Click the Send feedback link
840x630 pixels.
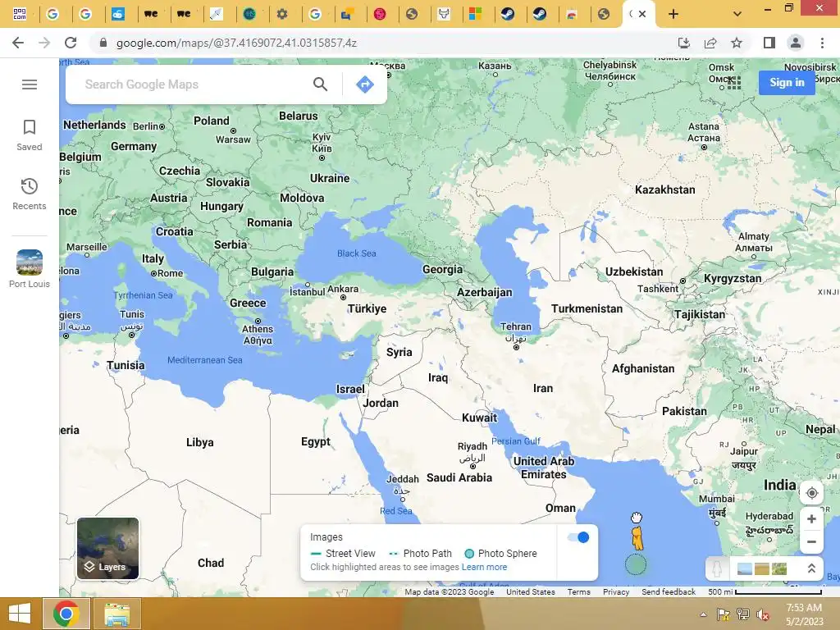pos(669,592)
